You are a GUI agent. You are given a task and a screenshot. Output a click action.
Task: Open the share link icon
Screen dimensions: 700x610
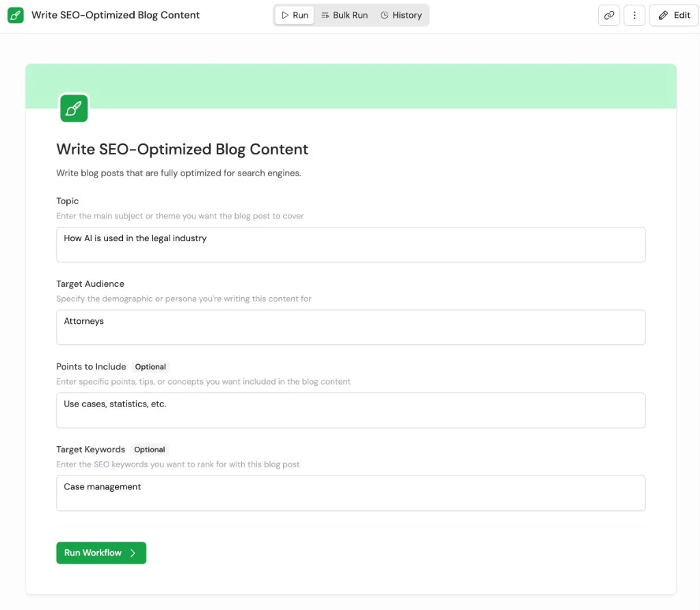click(608, 15)
